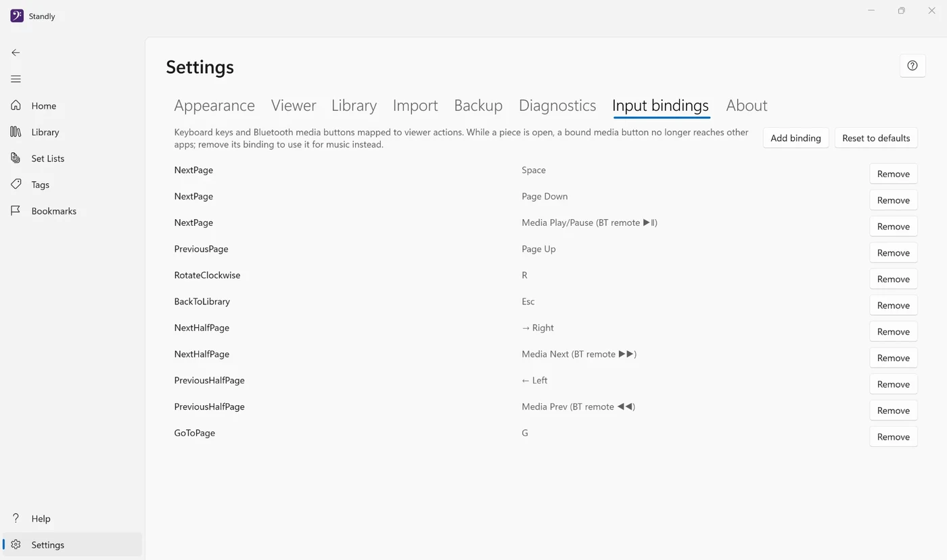The width and height of the screenshot is (947, 560).
Task: Open the Library settings tab
Action: [354, 106]
